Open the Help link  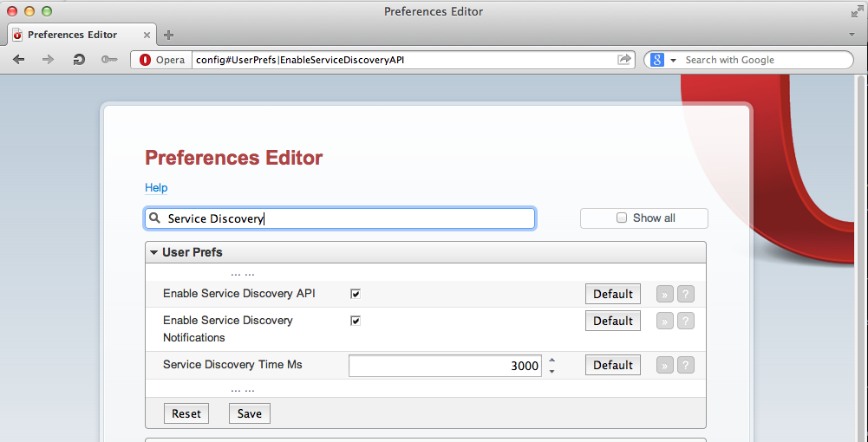156,187
